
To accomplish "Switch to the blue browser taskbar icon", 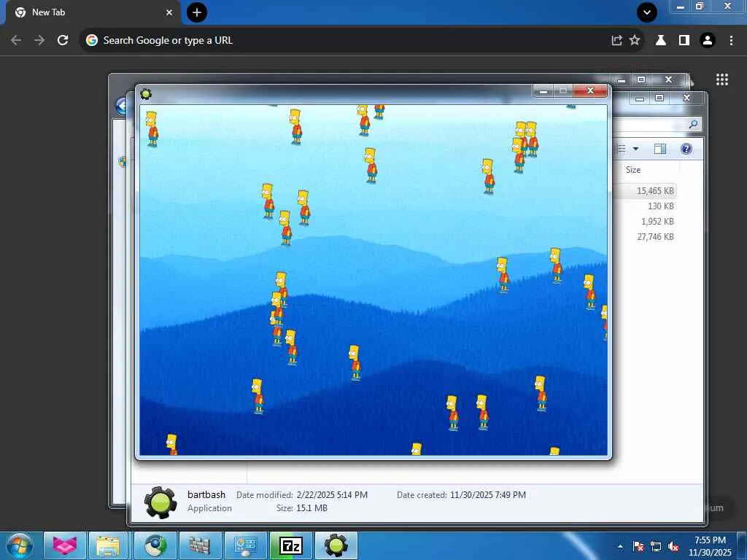I will coord(155,545).
